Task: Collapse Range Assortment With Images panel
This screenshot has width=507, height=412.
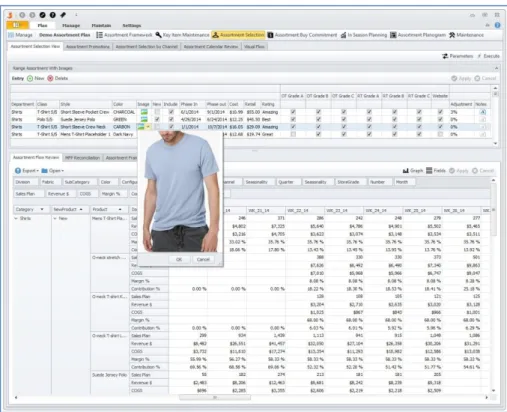Action: click(496, 68)
